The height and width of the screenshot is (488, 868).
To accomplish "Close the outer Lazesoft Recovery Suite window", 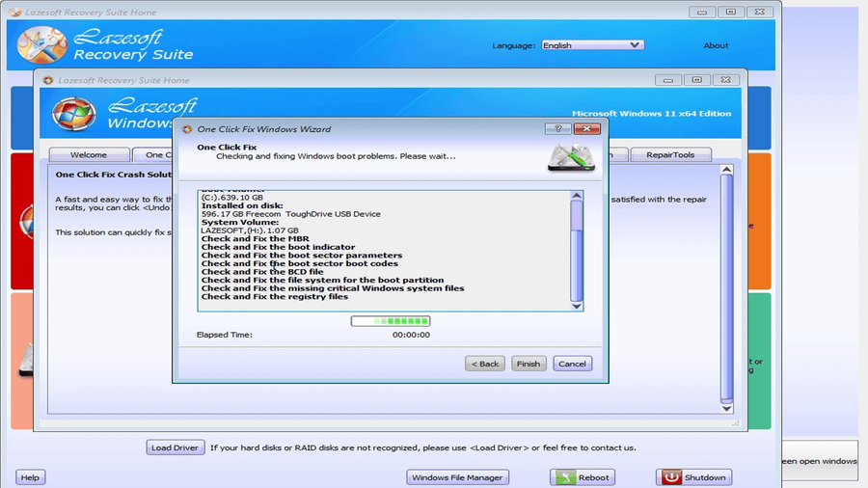I will click(x=760, y=12).
